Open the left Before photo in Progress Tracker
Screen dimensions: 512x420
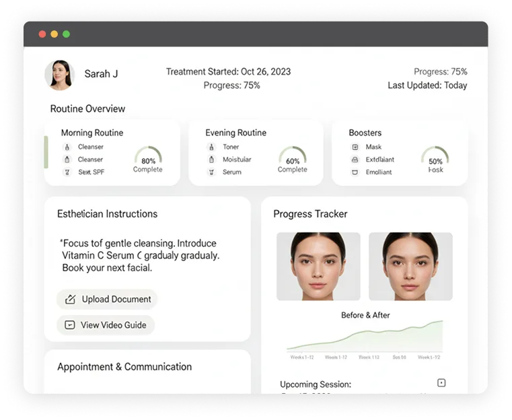click(318, 267)
